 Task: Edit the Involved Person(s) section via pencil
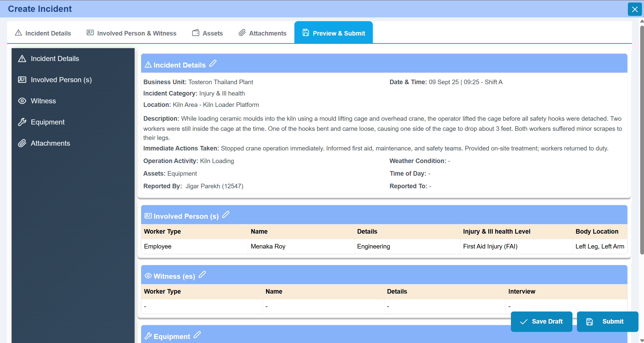tap(226, 214)
